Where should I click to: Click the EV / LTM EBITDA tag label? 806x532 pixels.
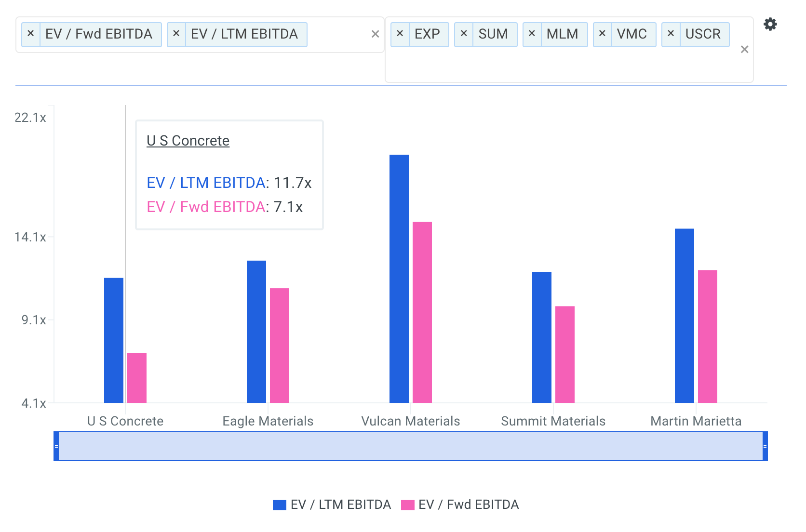[244, 34]
